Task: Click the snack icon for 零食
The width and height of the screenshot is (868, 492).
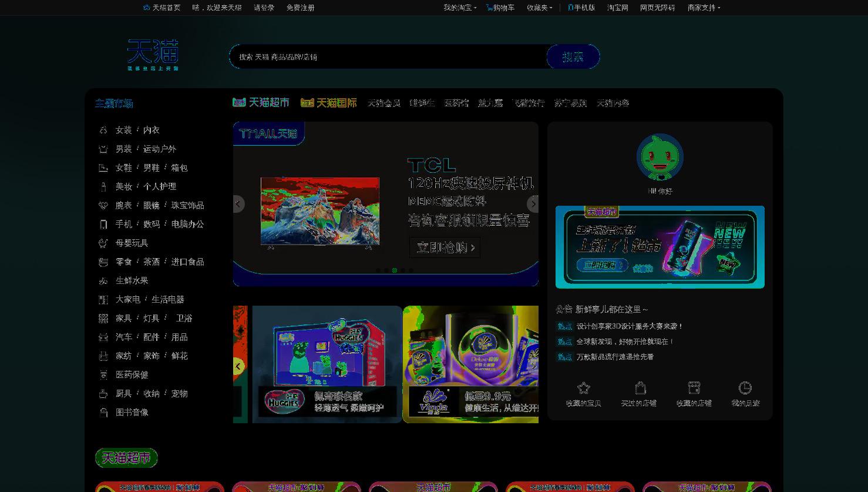Action: coord(103,262)
